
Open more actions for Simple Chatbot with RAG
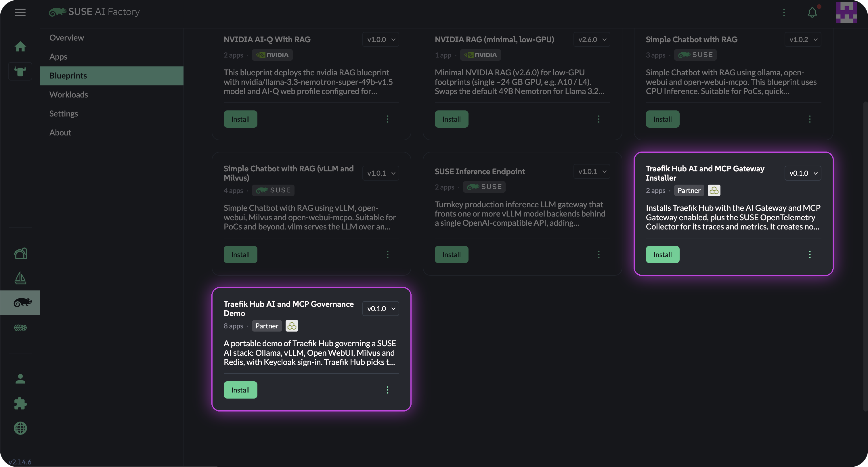click(810, 119)
